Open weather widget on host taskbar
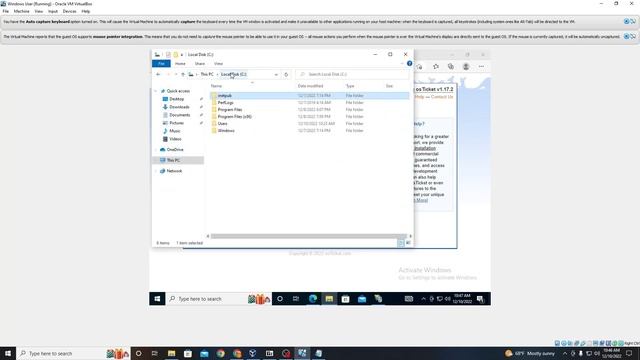Image resolution: width=640 pixels, height=360 pixels. (531, 353)
